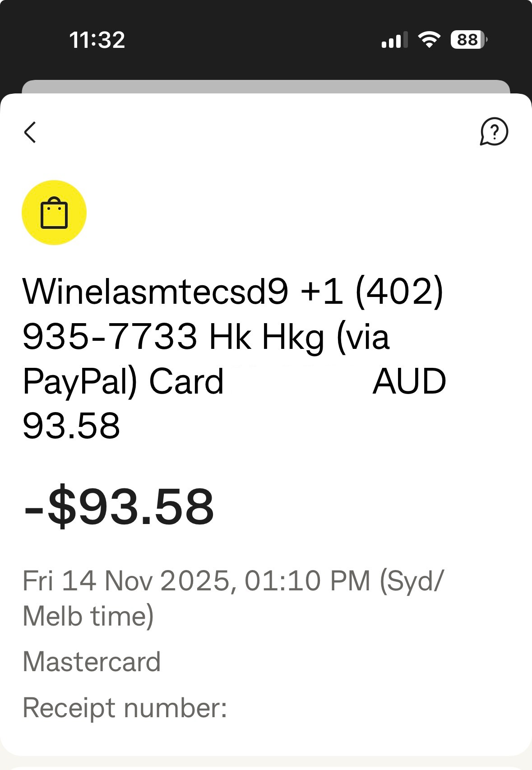
Task: Tap the Hk Hkg location text
Action: point(266,336)
